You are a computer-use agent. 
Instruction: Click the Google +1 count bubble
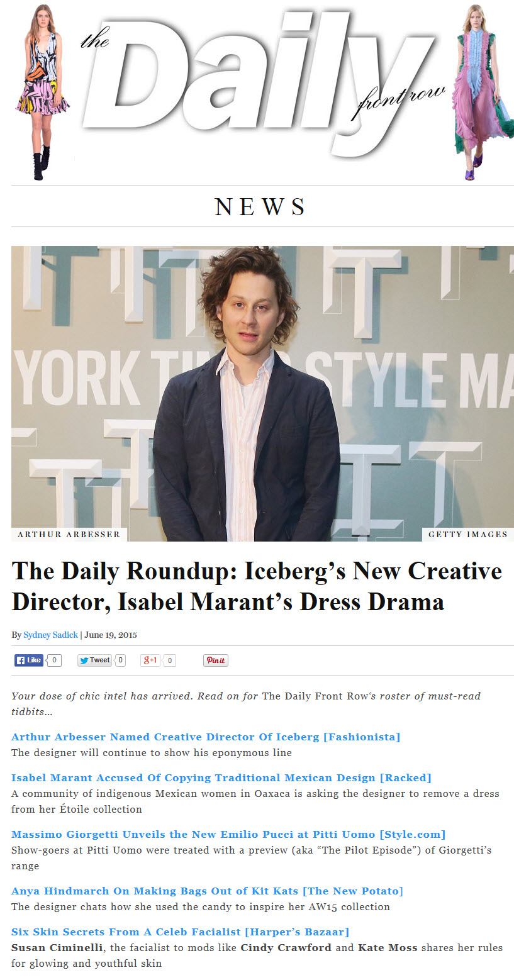pyautogui.click(x=170, y=660)
